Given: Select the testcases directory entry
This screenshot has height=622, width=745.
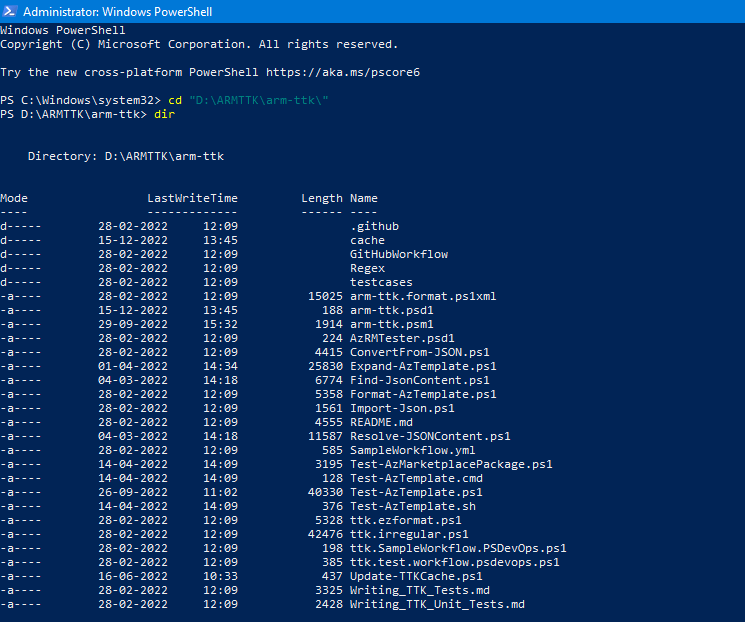Looking at the screenshot, I should tap(381, 282).
